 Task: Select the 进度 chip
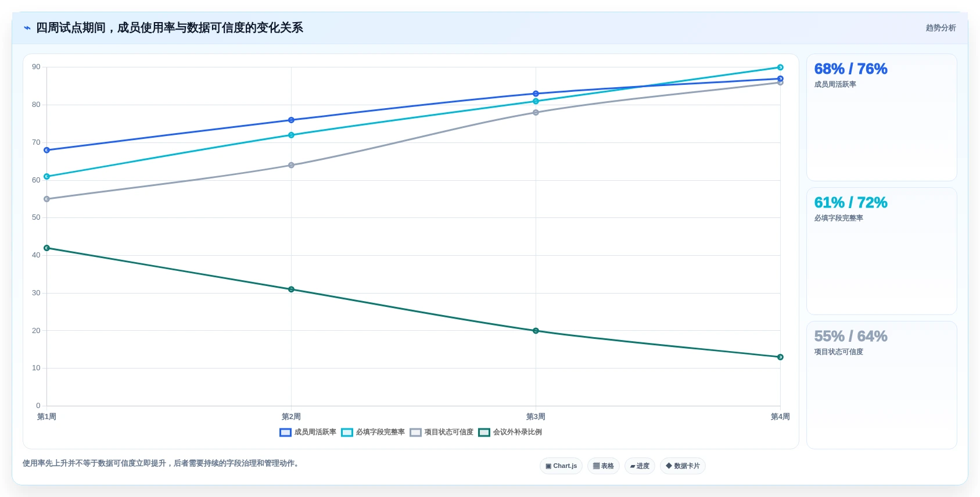(x=640, y=466)
